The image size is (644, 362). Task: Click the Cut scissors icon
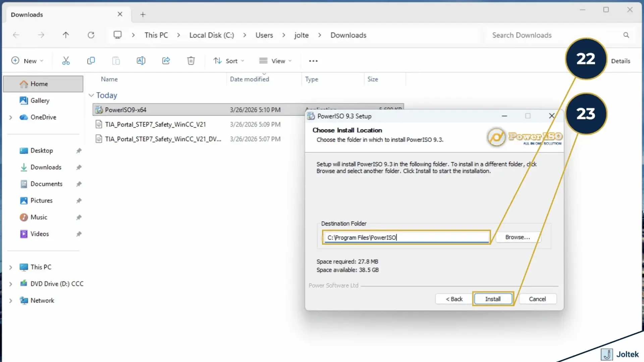[66, 61]
